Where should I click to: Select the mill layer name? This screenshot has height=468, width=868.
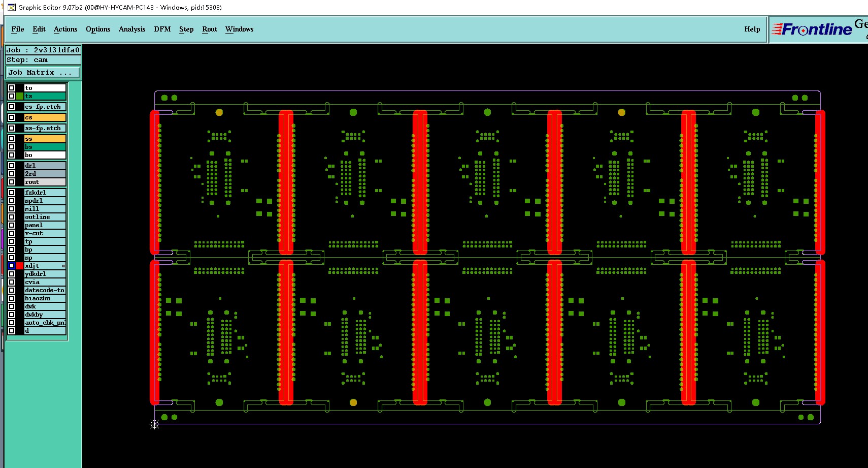(x=45, y=209)
